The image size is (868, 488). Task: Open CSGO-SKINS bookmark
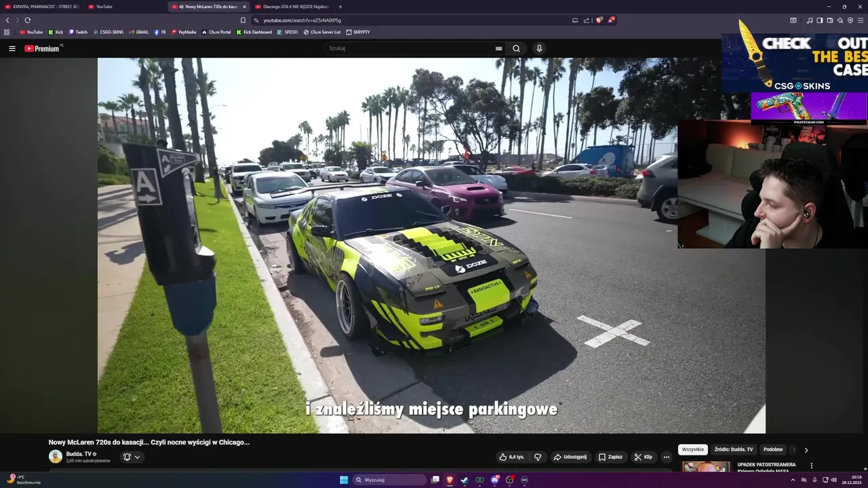pyautogui.click(x=108, y=32)
